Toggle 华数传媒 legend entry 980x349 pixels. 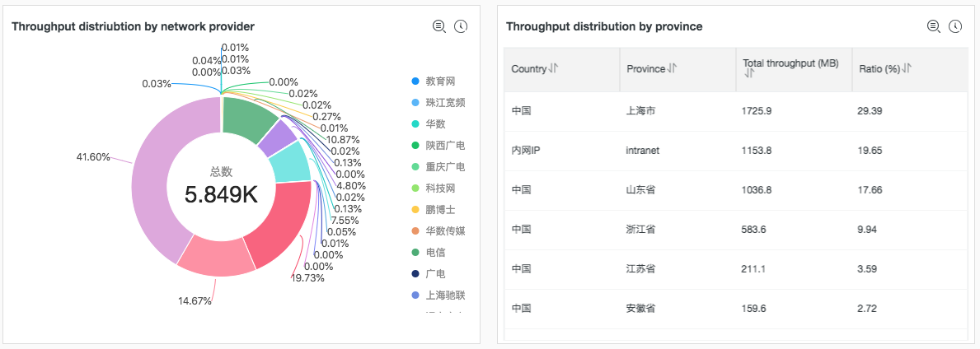pos(438,231)
